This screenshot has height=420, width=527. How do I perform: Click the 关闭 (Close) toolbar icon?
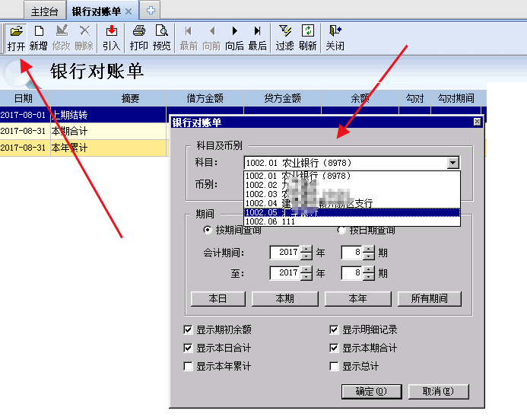[x=335, y=37]
